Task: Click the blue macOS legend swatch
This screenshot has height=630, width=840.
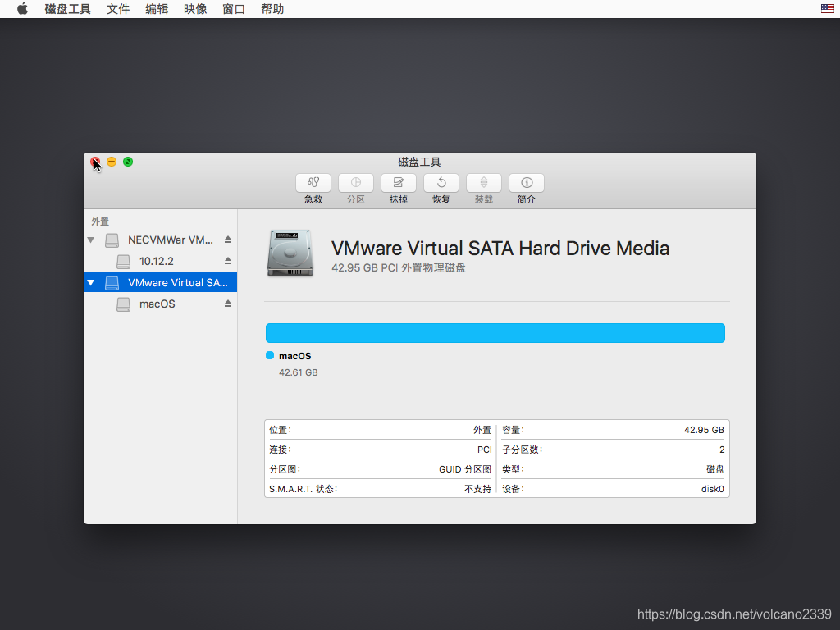Action: pyautogui.click(x=270, y=355)
